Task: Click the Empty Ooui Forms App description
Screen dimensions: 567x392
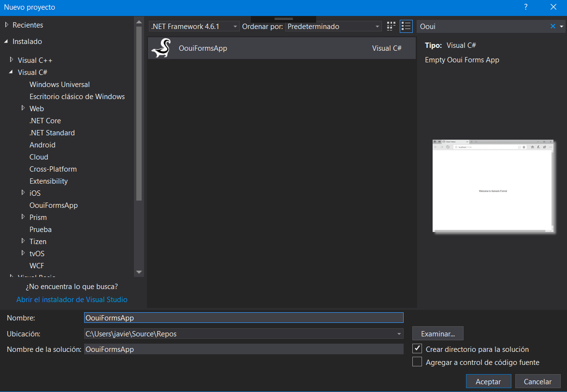Action: [x=462, y=60]
